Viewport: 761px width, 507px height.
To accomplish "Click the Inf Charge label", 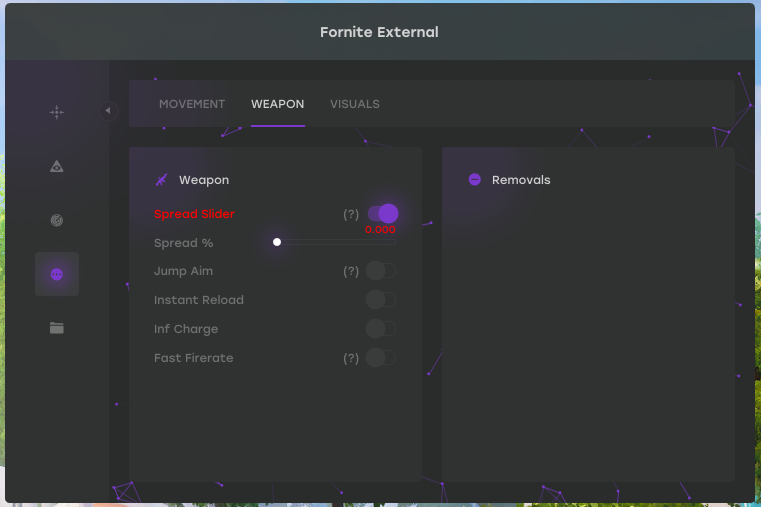I will [x=186, y=329].
